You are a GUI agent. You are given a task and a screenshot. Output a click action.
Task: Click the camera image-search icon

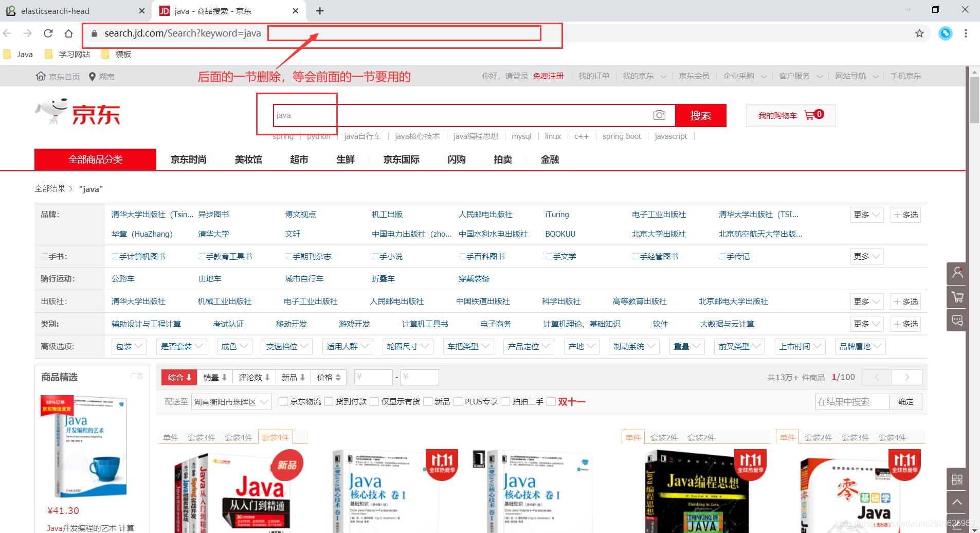click(659, 115)
